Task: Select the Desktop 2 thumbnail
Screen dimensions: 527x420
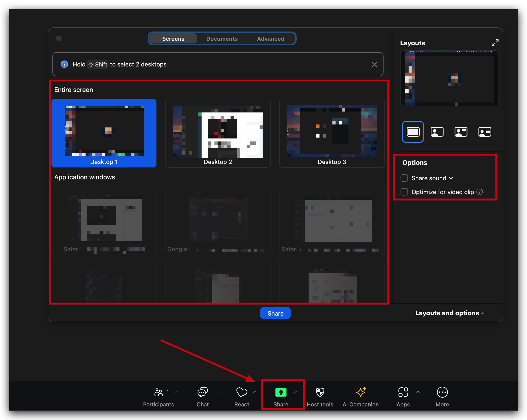Action: point(218,133)
